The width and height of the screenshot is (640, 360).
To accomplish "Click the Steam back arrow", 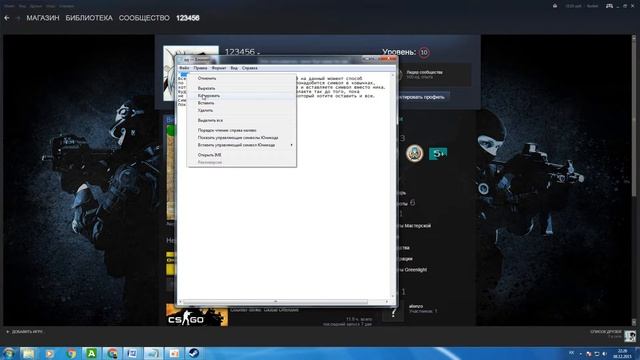I will (7, 18).
